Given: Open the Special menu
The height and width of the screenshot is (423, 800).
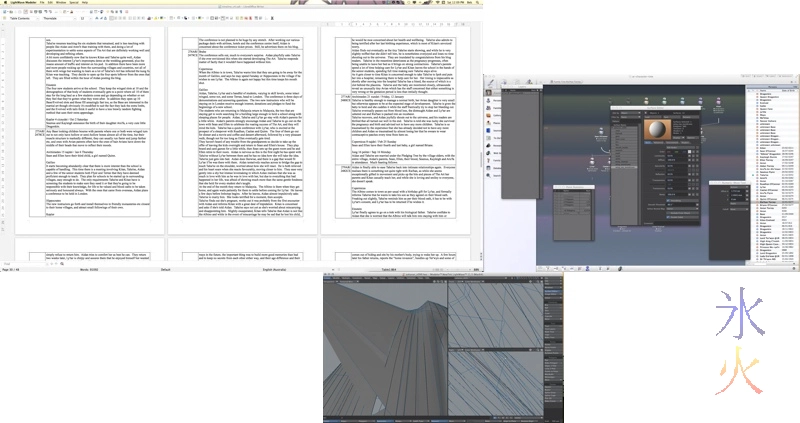Looking at the screenshot, I should (x=74, y=3).
